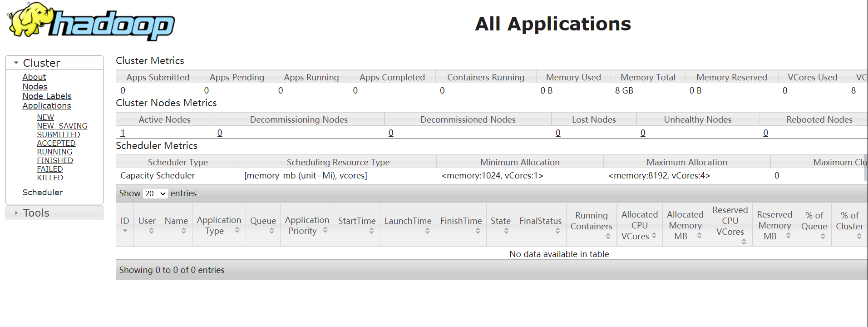Show ACCEPTED applications

(56, 143)
